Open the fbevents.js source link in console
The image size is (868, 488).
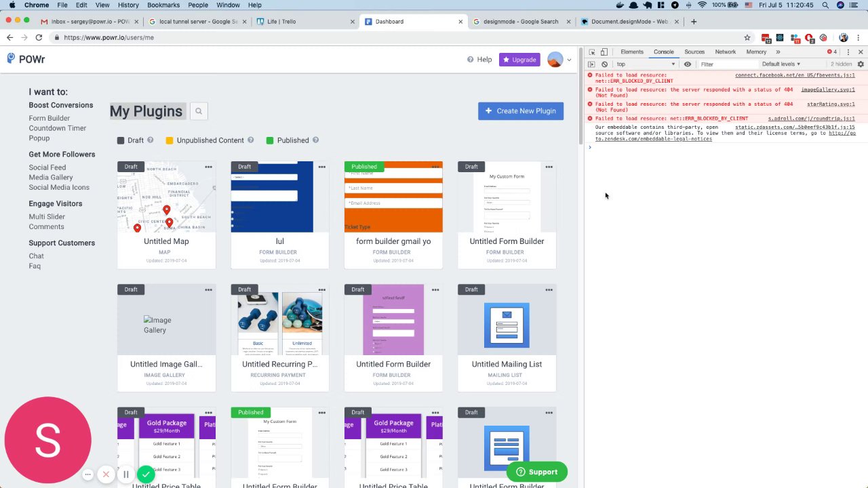click(x=795, y=75)
